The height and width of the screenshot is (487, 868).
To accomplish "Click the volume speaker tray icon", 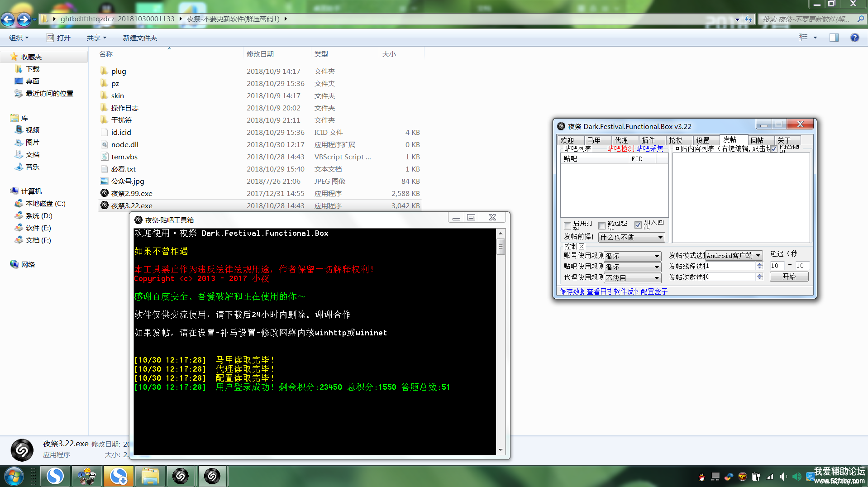I will [783, 477].
